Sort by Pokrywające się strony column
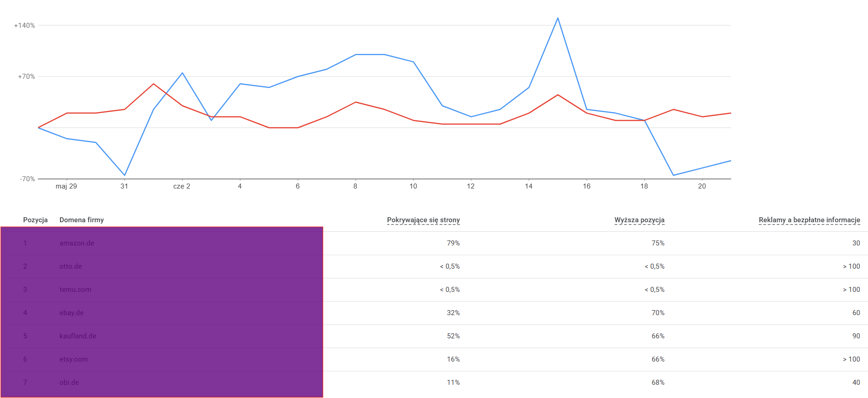This screenshot has width=868, height=398. (x=423, y=220)
